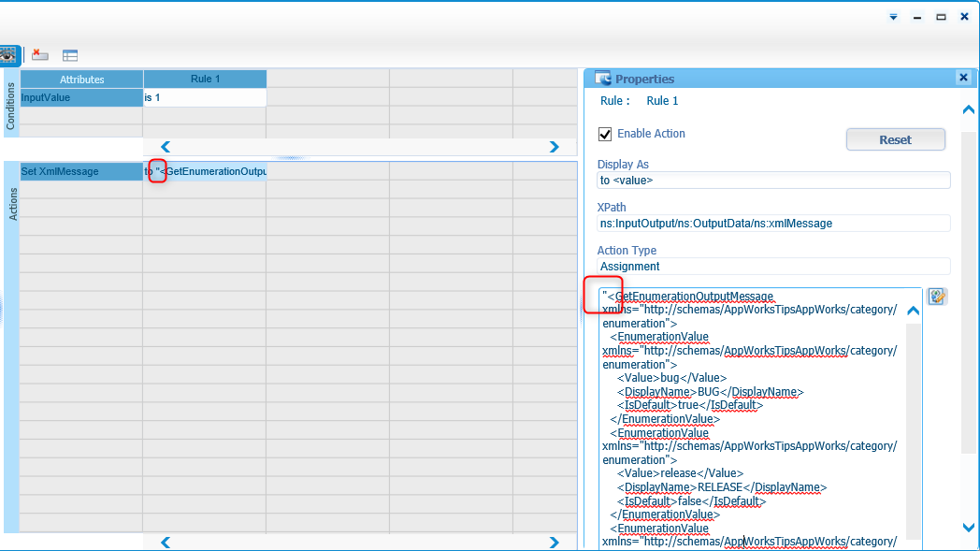This screenshot has width=980, height=551.
Task: Click the delete row icon with red X
Action: [x=40, y=55]
